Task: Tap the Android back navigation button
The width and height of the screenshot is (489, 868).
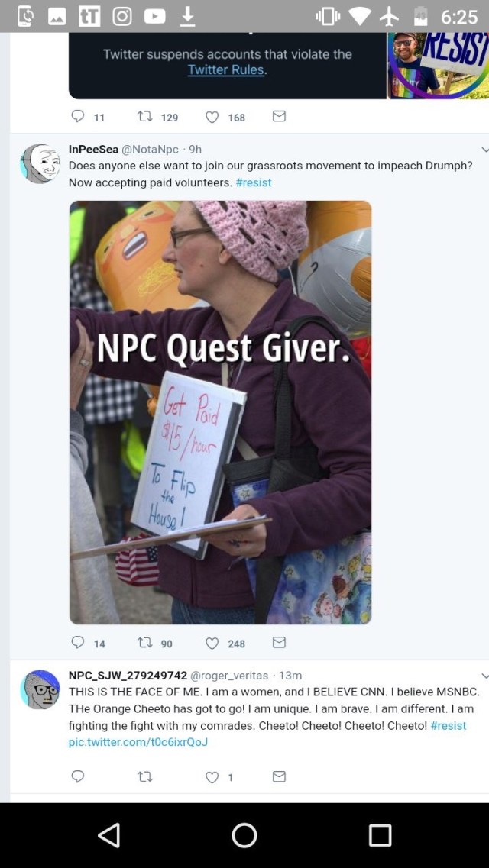Action: click(109, 834)
